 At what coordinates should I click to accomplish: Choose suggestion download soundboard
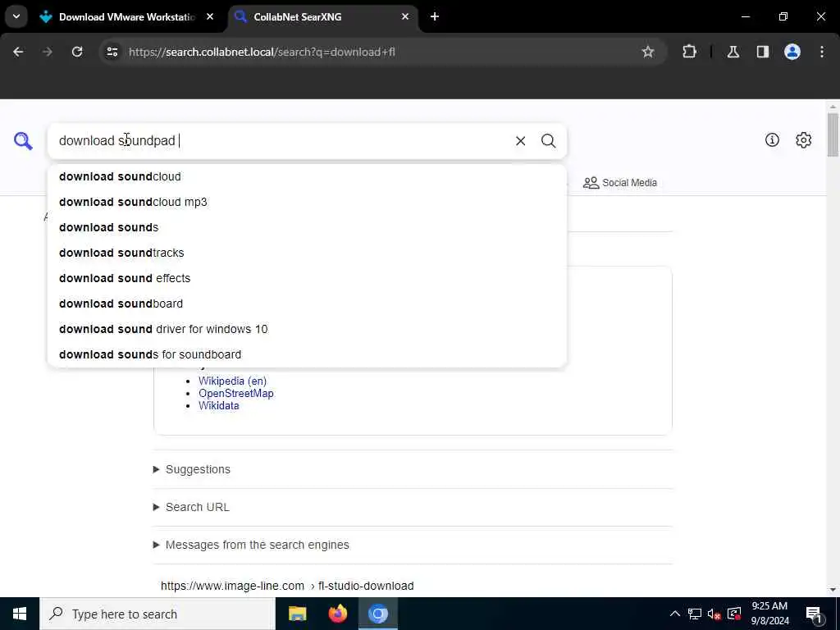click(307, 304)
